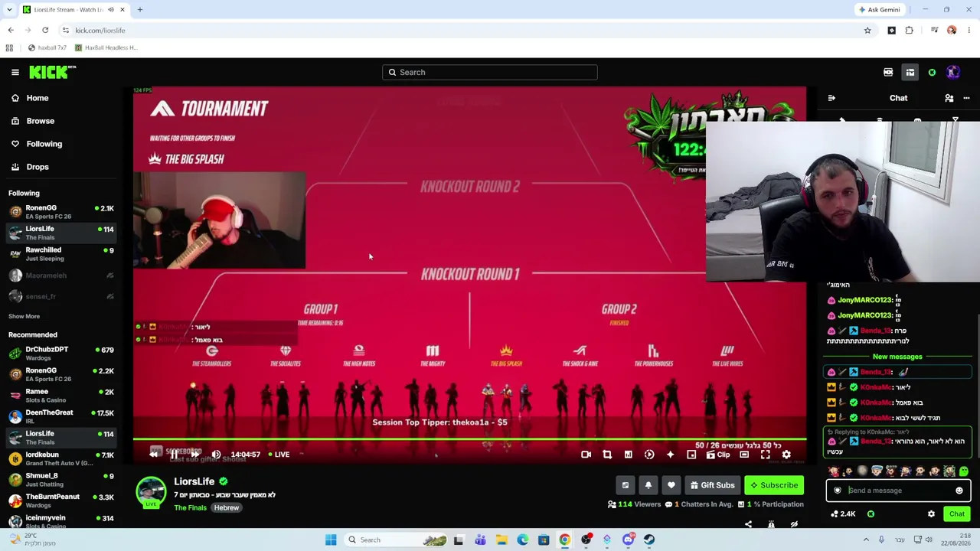
Task: Open Following in the sidebar navigation
Action: [x=37, y=144]
